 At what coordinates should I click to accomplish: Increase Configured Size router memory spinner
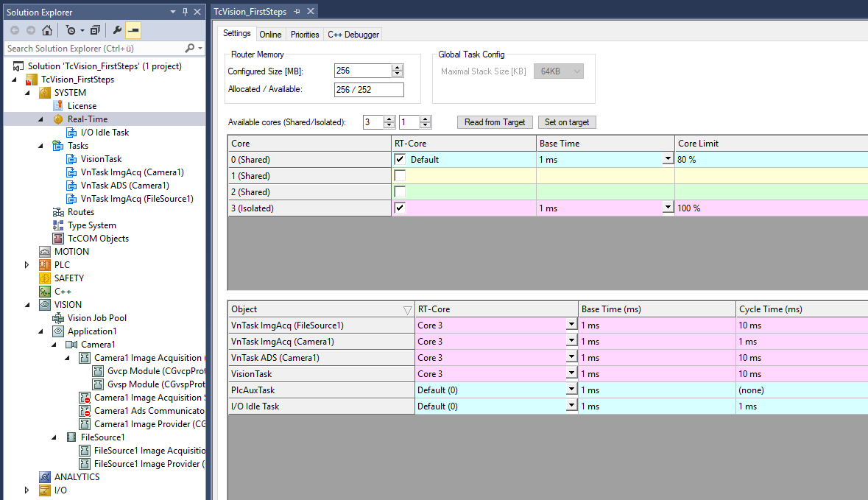point(397,68)
